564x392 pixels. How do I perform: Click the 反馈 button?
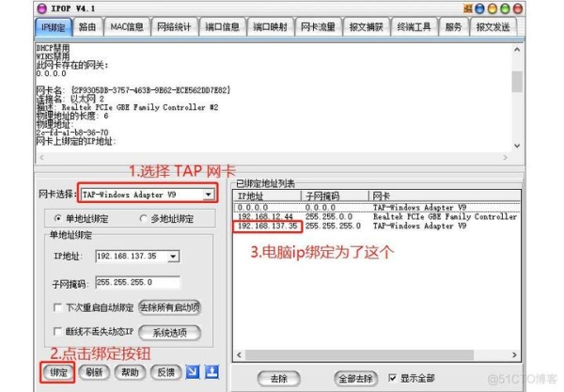point(165,372)
